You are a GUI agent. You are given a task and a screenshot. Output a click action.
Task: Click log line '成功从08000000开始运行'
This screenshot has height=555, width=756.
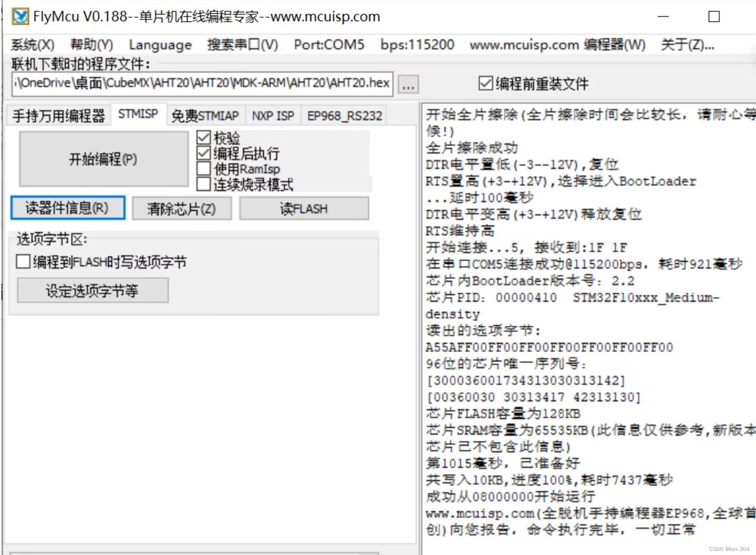(510, 496)
